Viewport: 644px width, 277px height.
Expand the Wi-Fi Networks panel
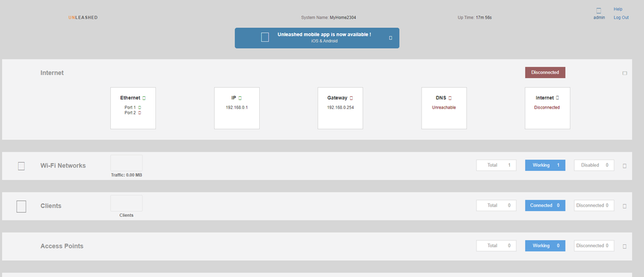coord(624,166)
